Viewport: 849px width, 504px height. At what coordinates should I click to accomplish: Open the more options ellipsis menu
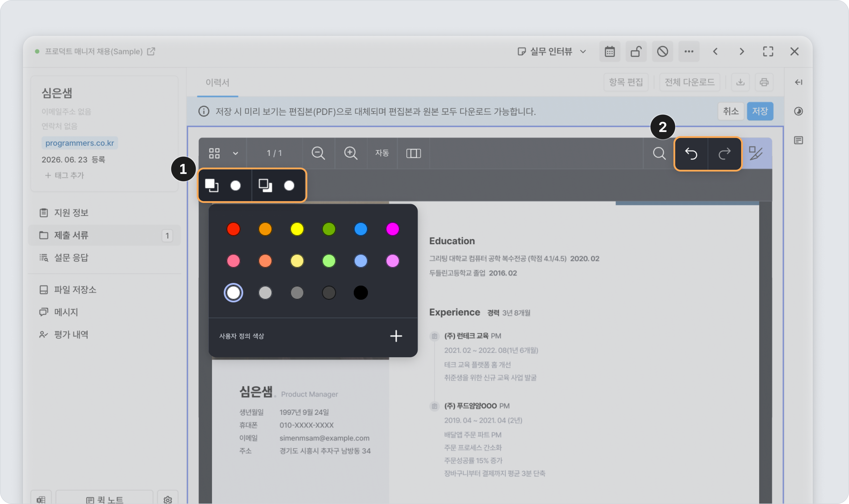(x=689, y=52)
